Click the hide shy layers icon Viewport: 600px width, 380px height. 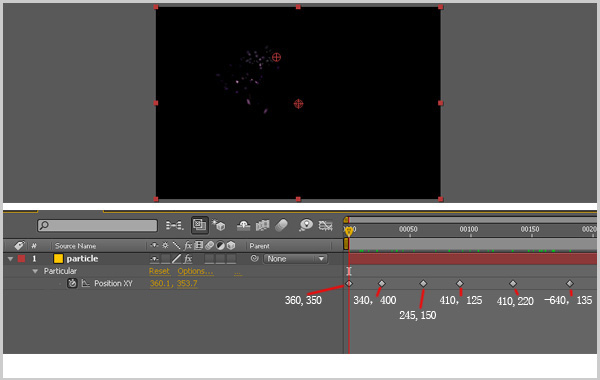[x=243, y=225]
